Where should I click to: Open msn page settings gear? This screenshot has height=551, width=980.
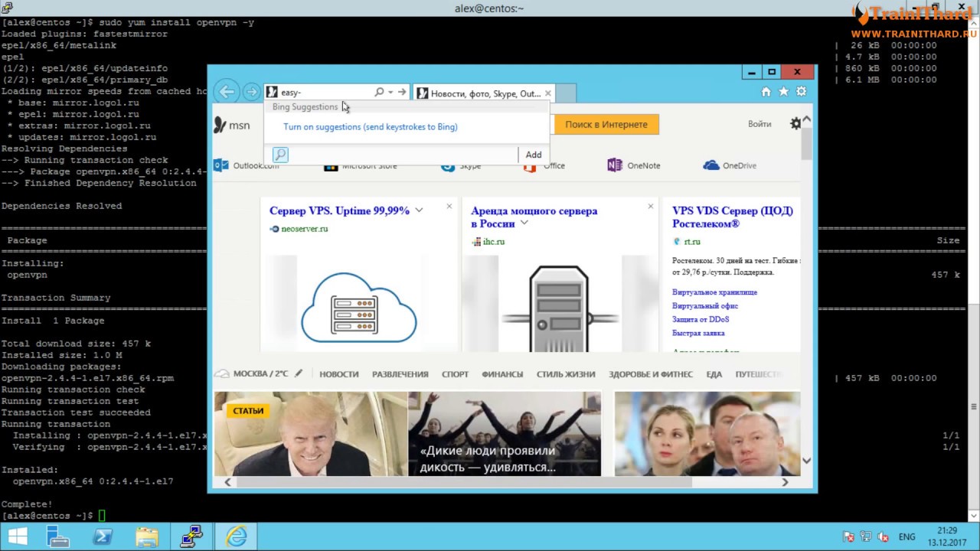tap(795, 124)
